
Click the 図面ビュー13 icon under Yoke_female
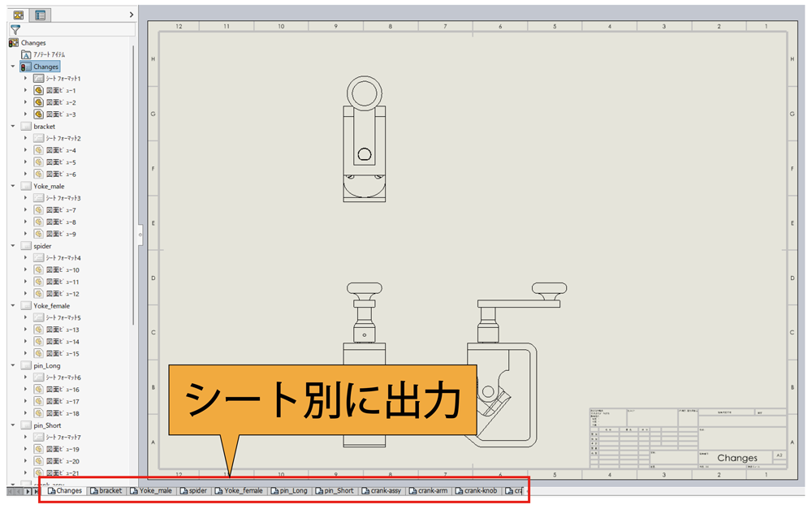click(x=38, y=329)
